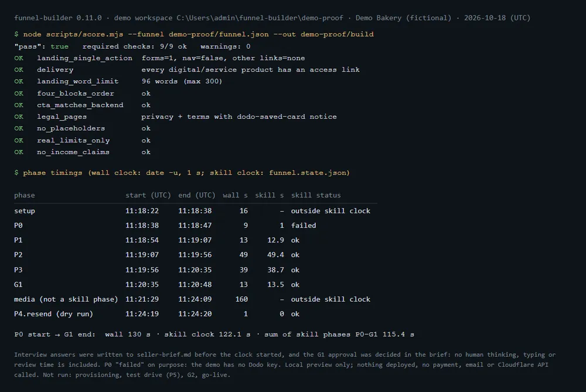Click the 'no_placeholders' check name

tap(71, 128)
